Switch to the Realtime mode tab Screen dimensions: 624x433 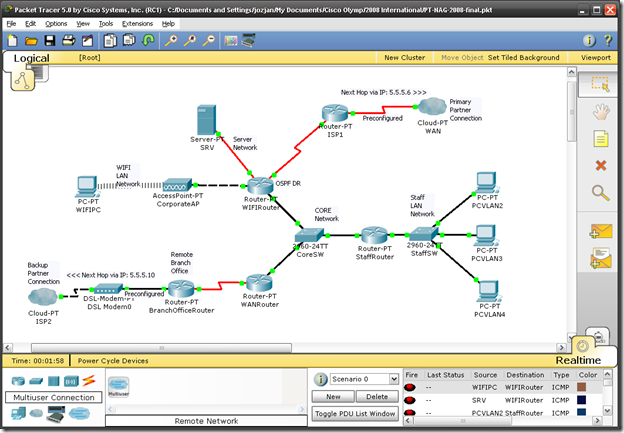[x=578, y=360]
